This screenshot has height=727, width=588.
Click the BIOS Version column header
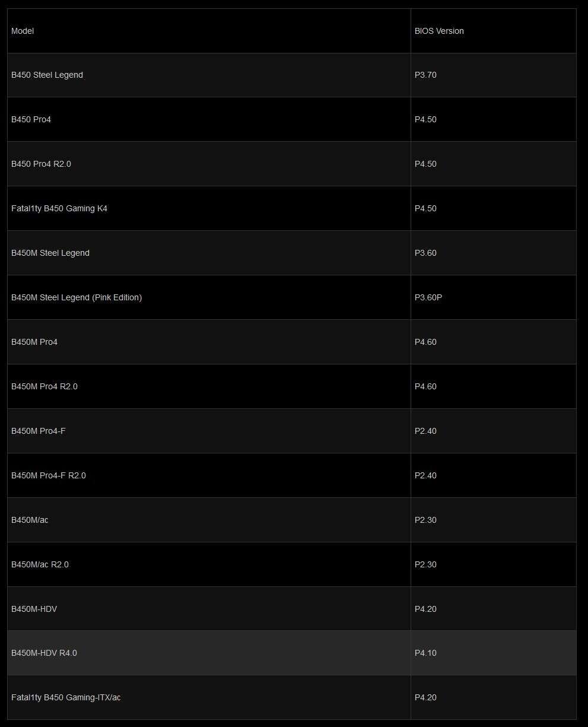click(x=439, y=31)
